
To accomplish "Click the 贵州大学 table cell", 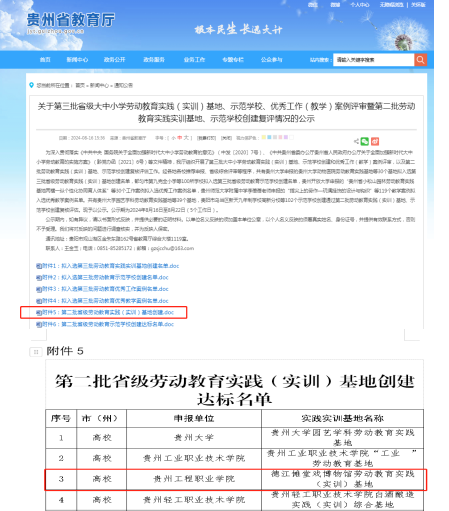I will click(x=194, y=438).
